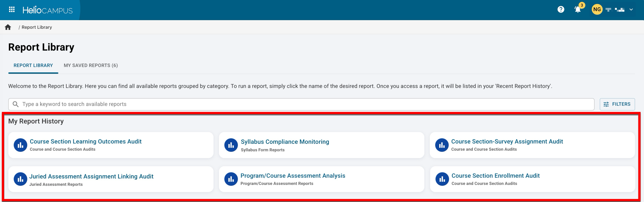Viewport: 644px width, 202px height.
Task: Open the notifications bell
Action: point(577,10)
